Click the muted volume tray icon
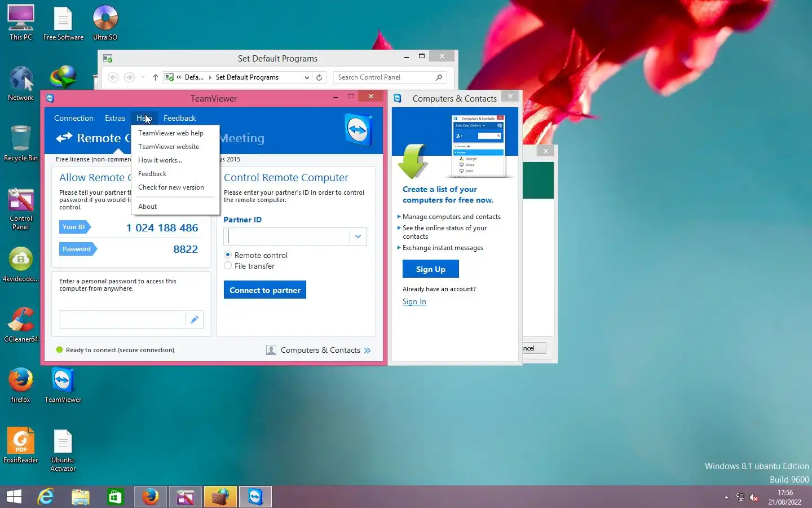 pyautogui.click(x=754, y=497)
